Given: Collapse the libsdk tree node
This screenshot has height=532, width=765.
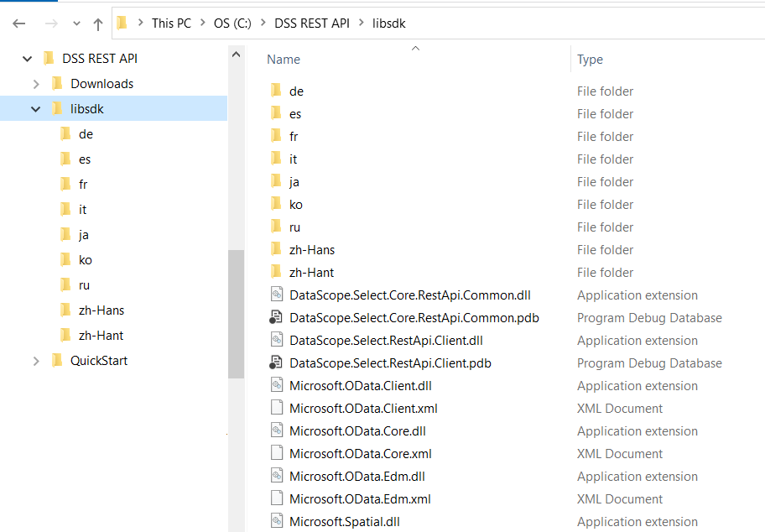Looking at the screenshot, I should pyautogui.click(x=35, y=109).
